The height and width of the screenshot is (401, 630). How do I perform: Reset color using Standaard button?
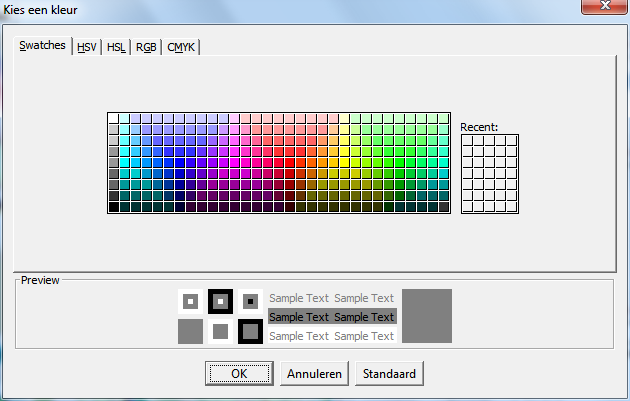(x=389, y=374)
